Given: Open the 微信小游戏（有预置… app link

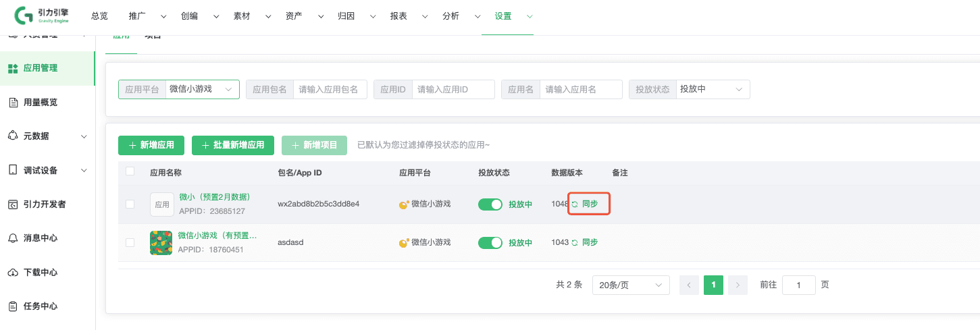Looking at the screenshot, I should tap(218, 236).
